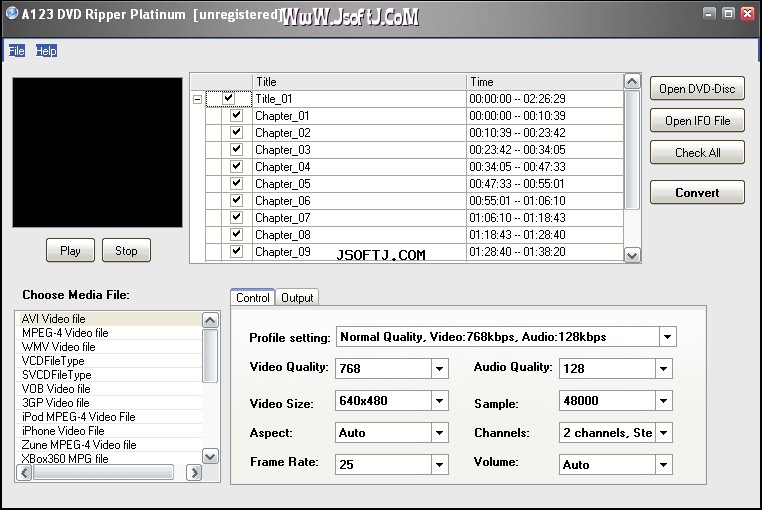Uncheck the Chapter_04 checkbox
The image size is (762, 510).
(x=236, y=166)
